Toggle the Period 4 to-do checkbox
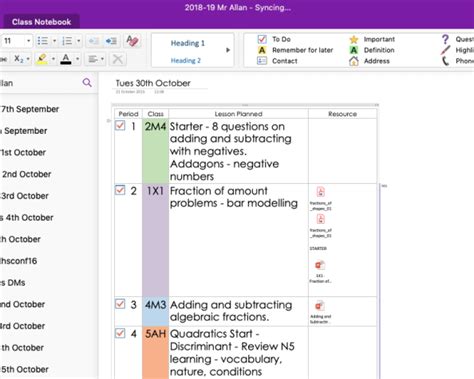 click(x=120, y=333)
